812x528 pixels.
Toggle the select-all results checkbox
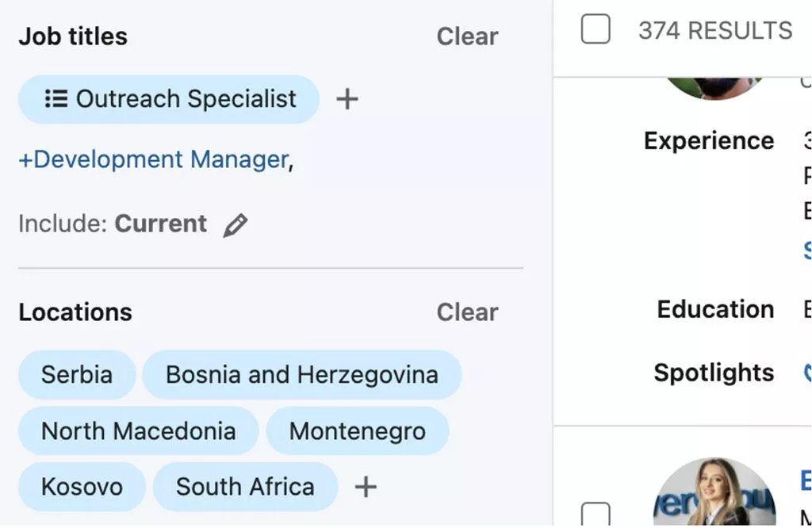pos(596,30)
